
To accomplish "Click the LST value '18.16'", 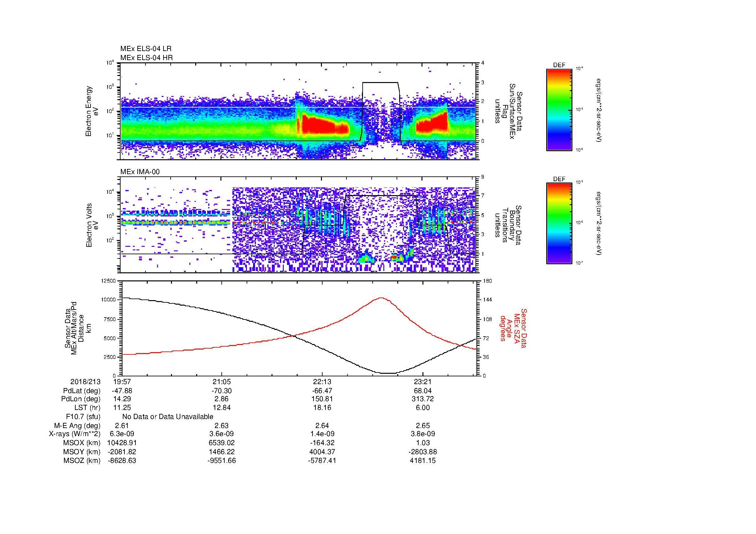I will tap(322, 408).
